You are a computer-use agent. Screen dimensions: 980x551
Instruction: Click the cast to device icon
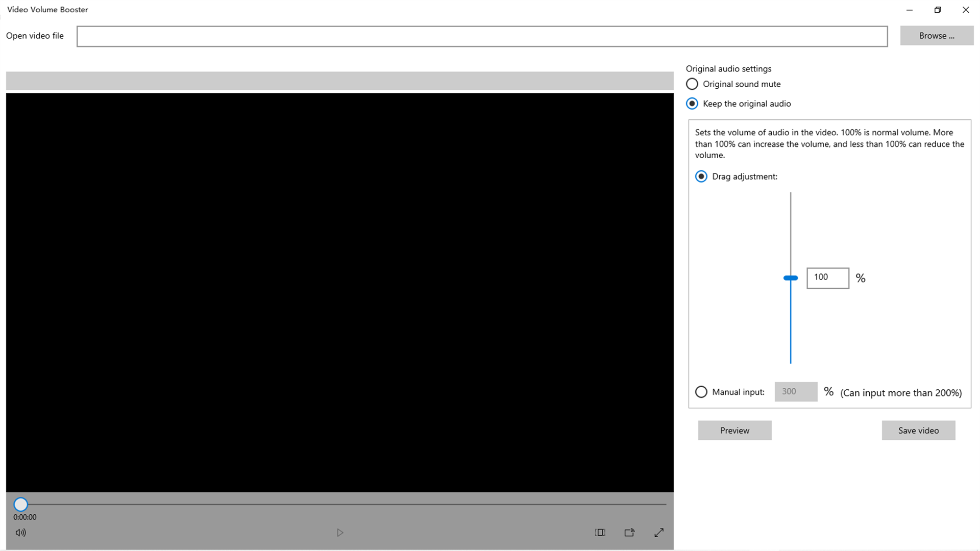[x=629, y=533]
